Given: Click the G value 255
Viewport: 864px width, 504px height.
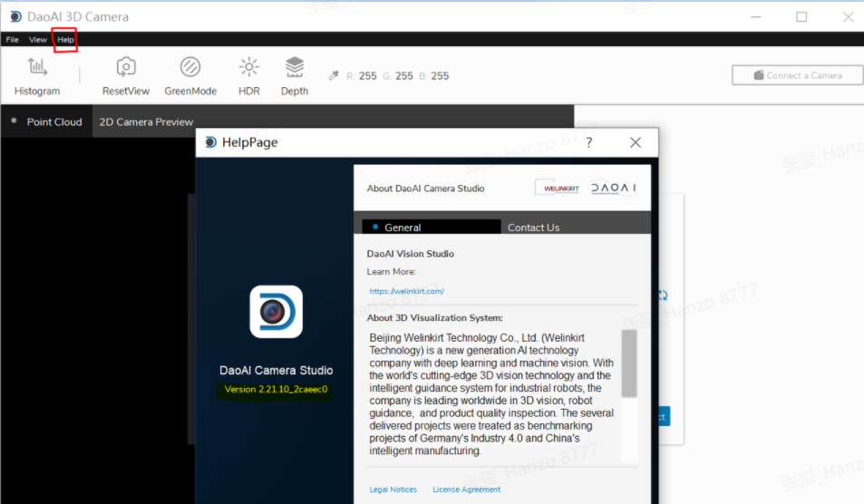Looking at the screenshot, I should [x=404, y=76].
